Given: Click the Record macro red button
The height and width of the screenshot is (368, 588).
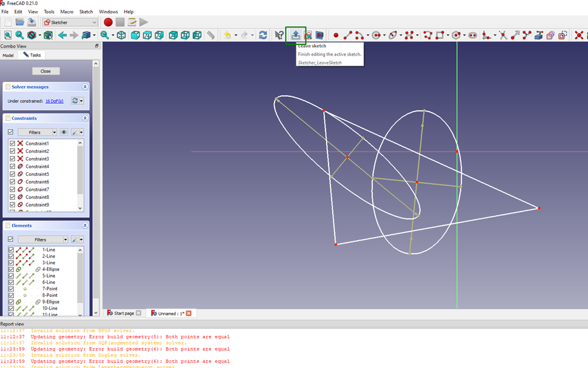Looking at the screenshot, I should [x=109, y=22].
